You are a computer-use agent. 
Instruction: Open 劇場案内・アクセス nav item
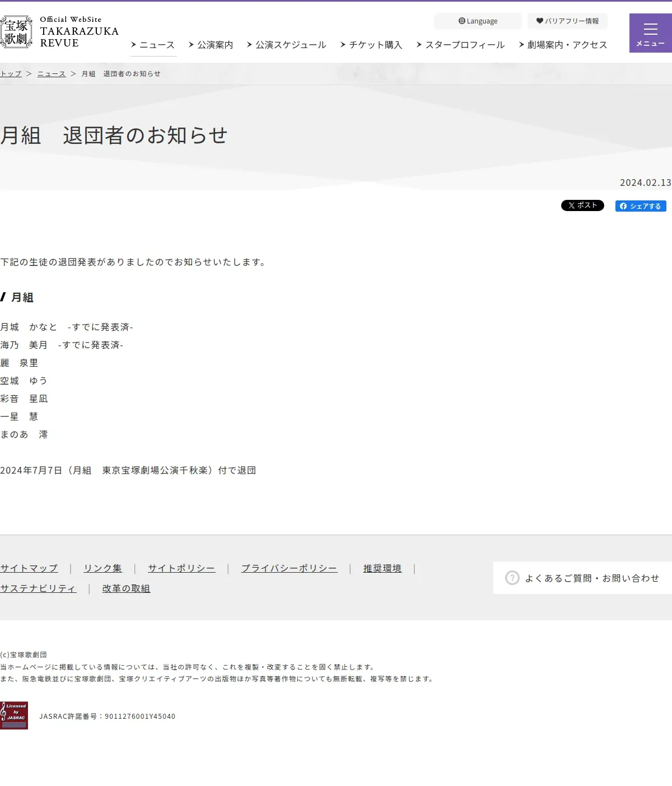tap(563, 45)
